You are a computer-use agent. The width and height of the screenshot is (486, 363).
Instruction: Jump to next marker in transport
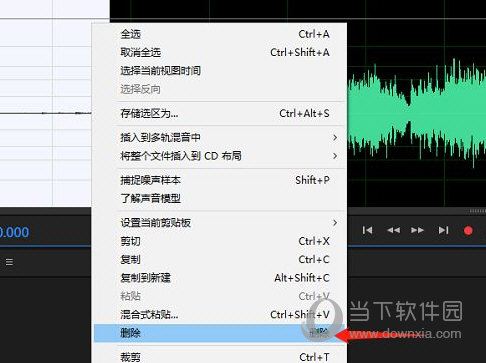click(x=443, y=230)
